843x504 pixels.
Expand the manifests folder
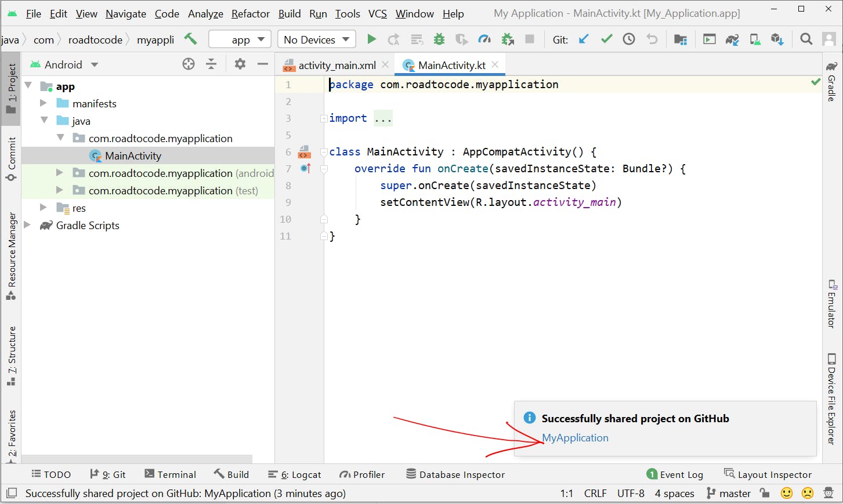[44, 103]
